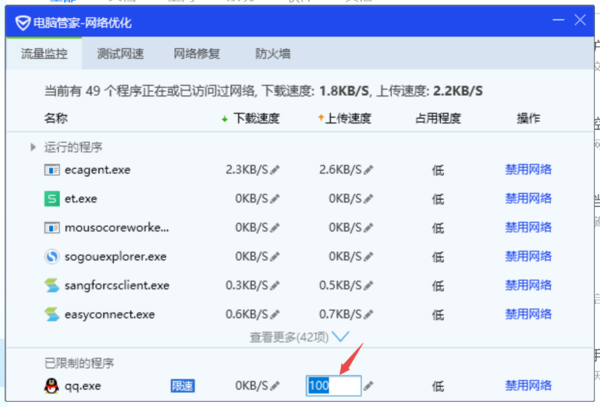Click download limit pencil for qq.exe
The width and height of the screenshot is (600, 407).
[x=275, y=385]
